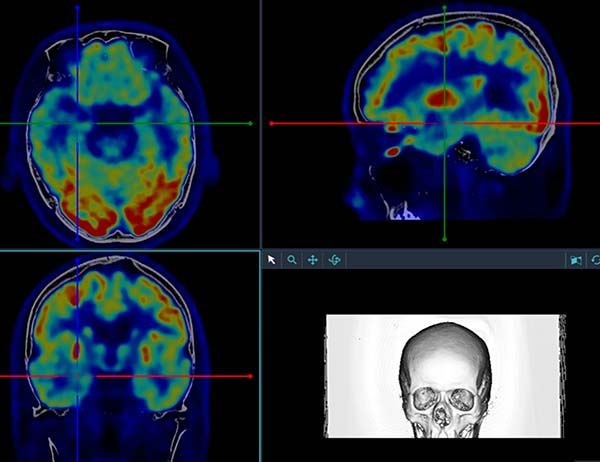This screenshot has height=462, width=600.
Task: Click red line left endpoint in sagittal view
Action: [271, 123]
